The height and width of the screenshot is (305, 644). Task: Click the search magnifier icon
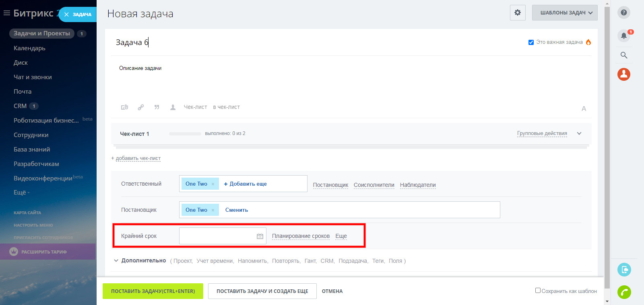(623, 55)
